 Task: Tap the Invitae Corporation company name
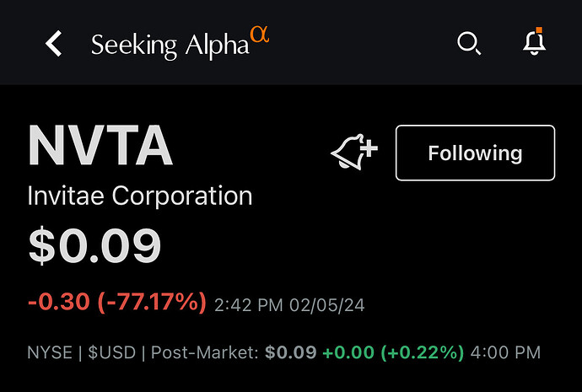point(140,196)
